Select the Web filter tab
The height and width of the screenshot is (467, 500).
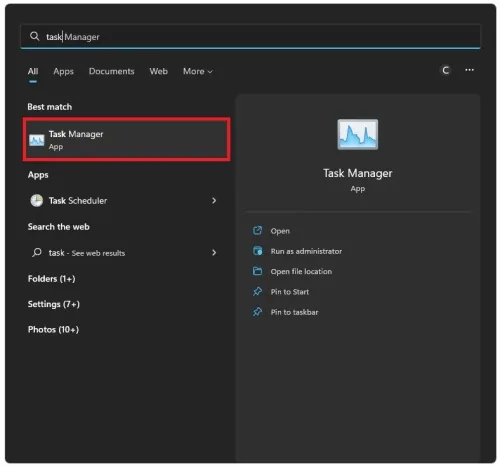point(158,71)
